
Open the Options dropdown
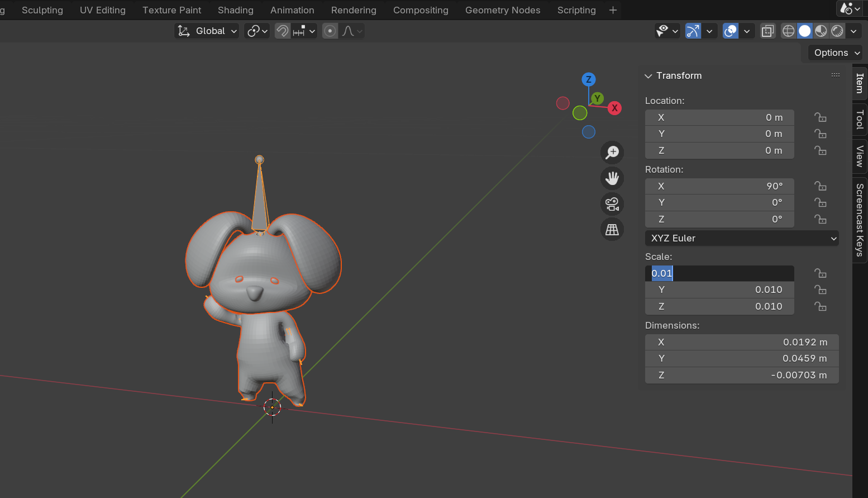835,53
